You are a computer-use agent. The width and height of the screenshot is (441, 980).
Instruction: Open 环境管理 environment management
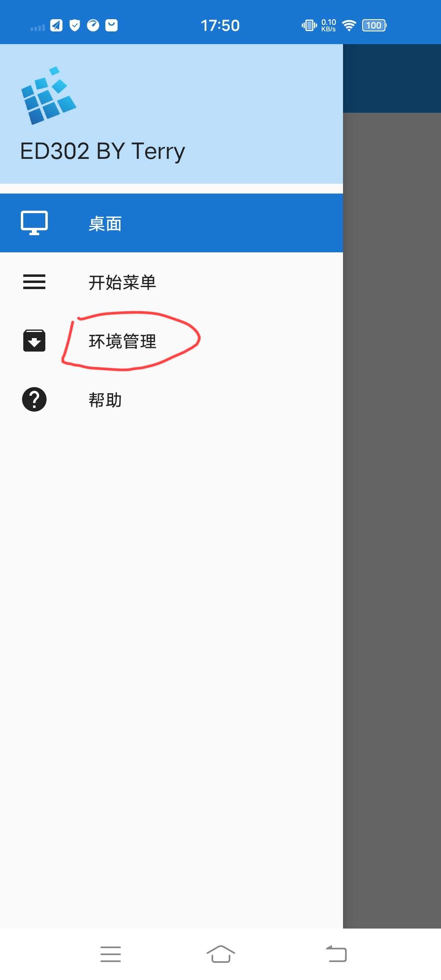[x=171, y=341]
